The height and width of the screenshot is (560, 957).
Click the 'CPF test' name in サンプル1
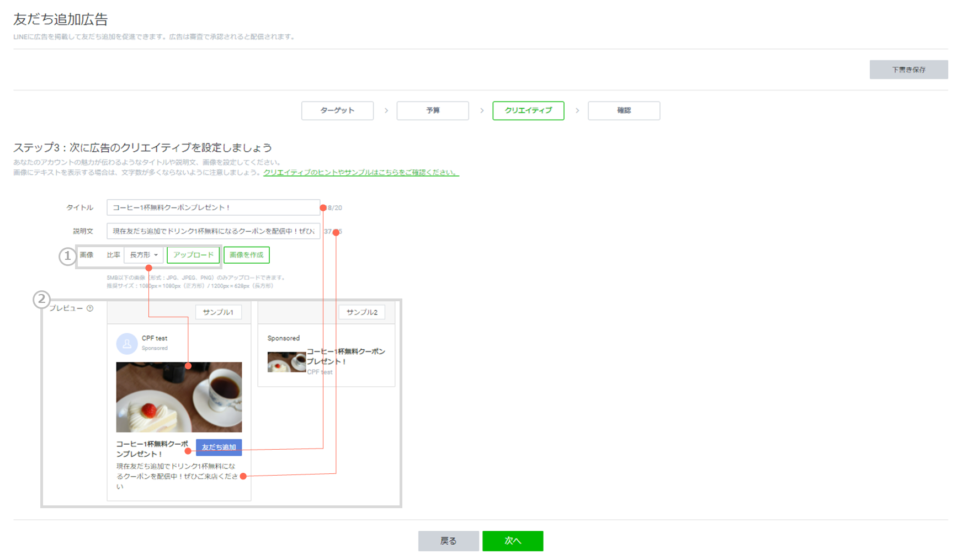(x=155, y=338)
